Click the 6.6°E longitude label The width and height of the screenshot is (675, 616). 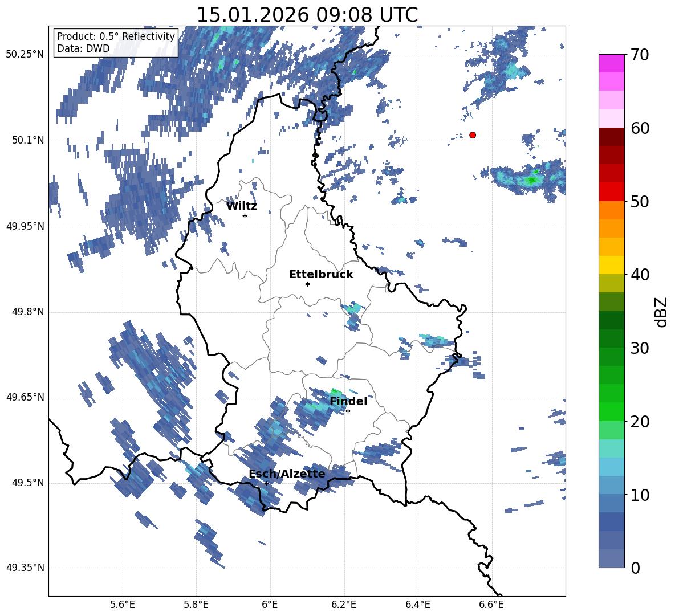(x=491, y=605)
